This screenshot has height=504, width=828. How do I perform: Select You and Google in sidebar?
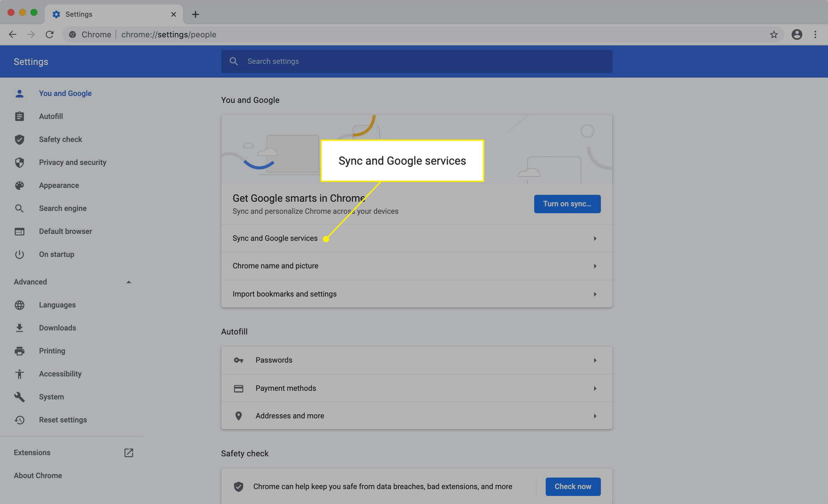(65, 93)
